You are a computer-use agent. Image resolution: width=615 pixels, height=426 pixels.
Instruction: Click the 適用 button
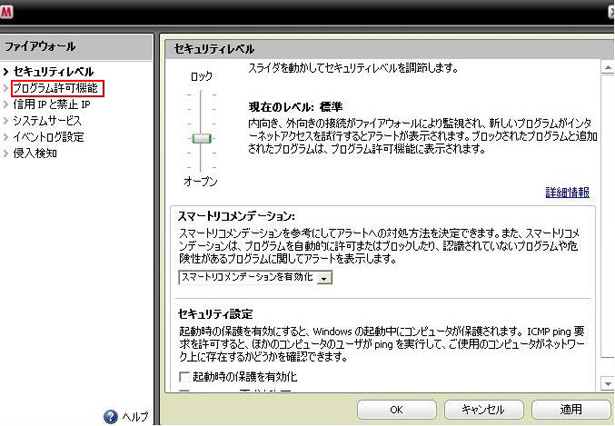point(570,410)
